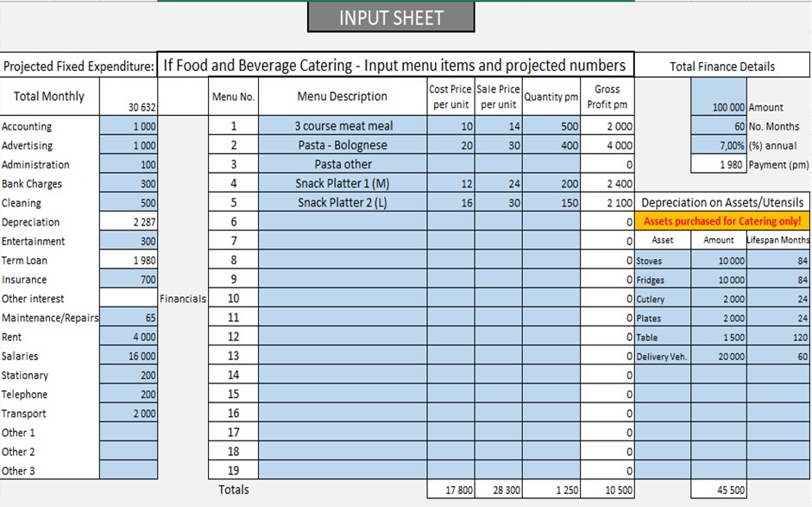Select the 'Total Finance Details' heading
This screenshot has width=812, height=507.
click(x=722, y=66)
